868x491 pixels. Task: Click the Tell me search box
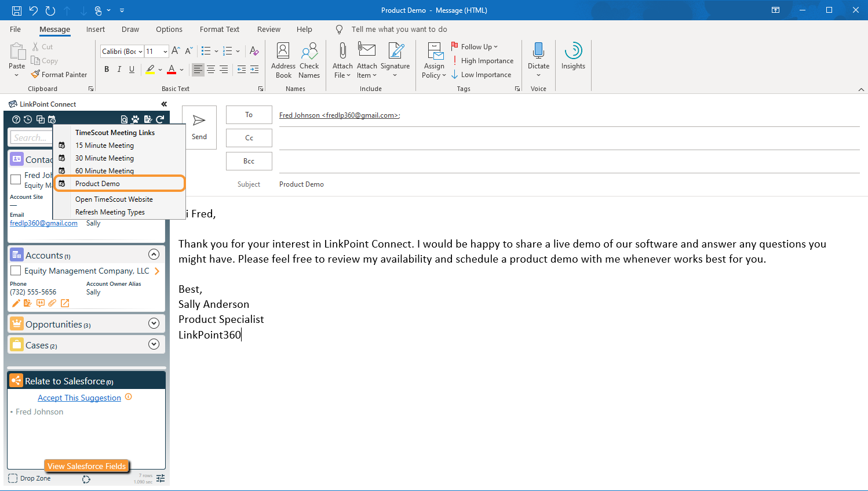399,30
